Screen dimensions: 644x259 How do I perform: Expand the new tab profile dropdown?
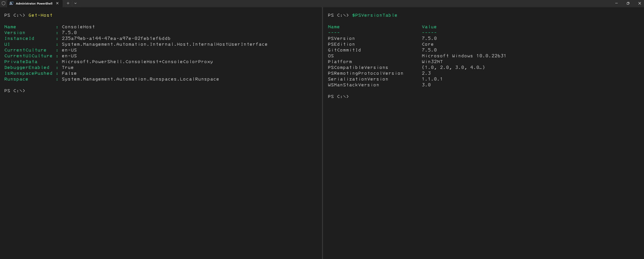pyautogui.click(x=75, y=3)
